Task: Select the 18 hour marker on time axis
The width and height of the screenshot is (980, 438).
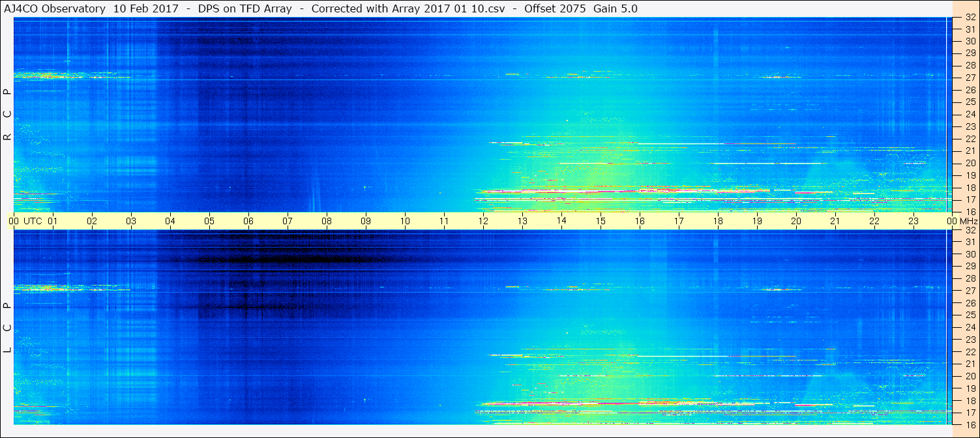Action: [718, 221]
